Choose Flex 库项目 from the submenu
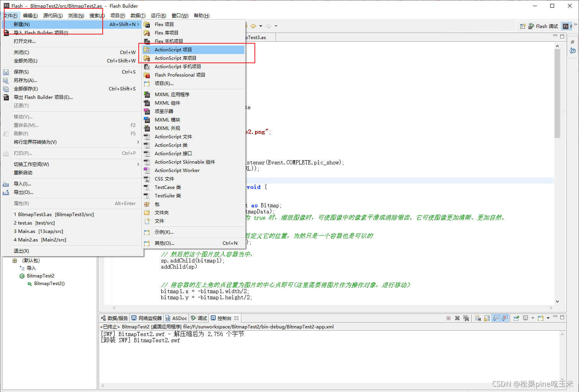 pyautogui.click(x=194, y=33)
